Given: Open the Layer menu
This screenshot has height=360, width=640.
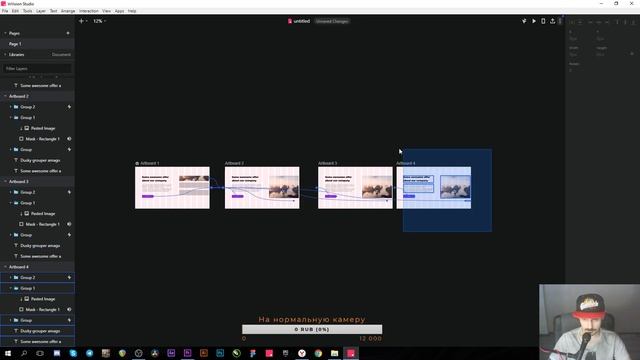Looking at the screenshot, I should 41,11.
